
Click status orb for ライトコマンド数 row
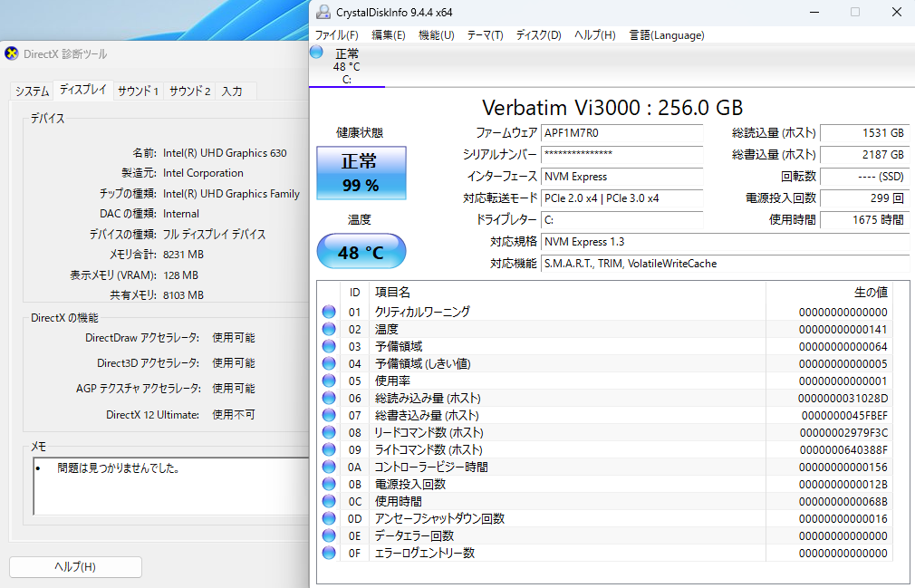tap(329, 449)
